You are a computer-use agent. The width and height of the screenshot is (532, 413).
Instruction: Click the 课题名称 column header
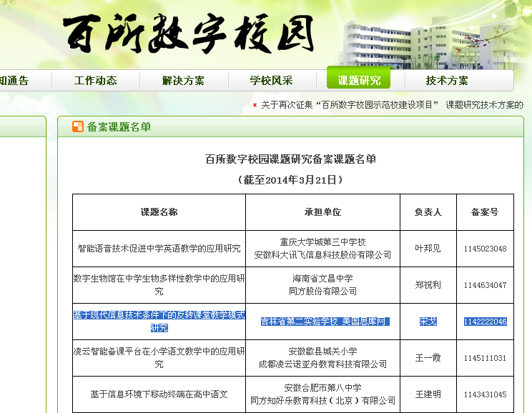[x=159, y=212]
